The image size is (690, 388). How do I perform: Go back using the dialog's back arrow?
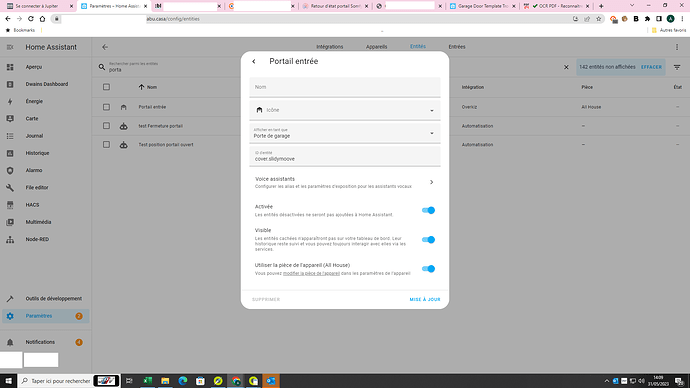pos(254,62)
